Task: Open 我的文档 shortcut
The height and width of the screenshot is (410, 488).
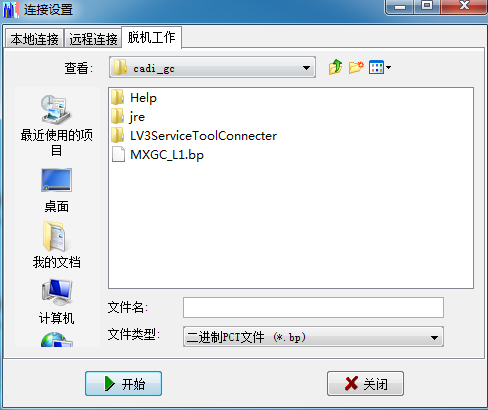Action: pos(57,245)
